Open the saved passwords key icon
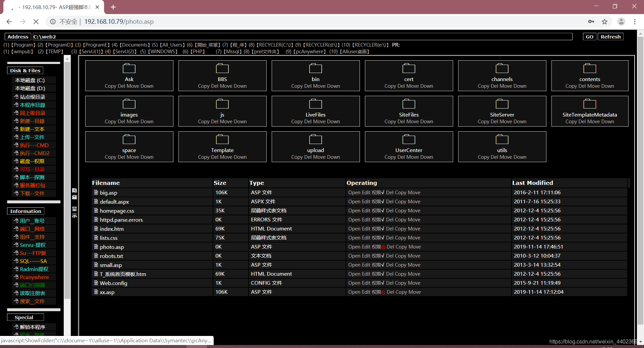 [x=591, y=22]
